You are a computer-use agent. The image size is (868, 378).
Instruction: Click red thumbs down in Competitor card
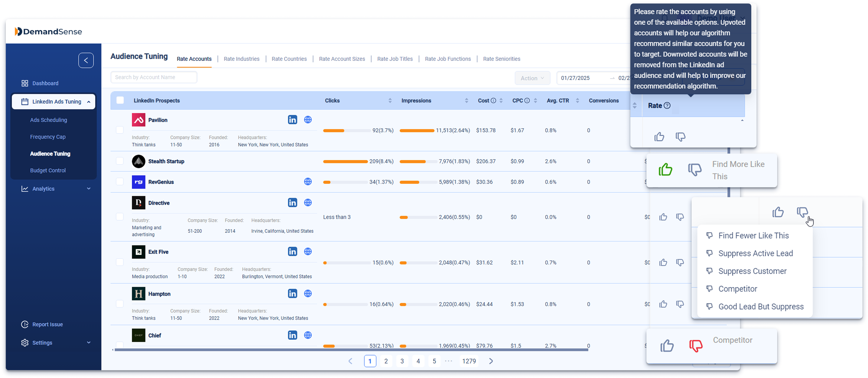click(x=695, y=345)
